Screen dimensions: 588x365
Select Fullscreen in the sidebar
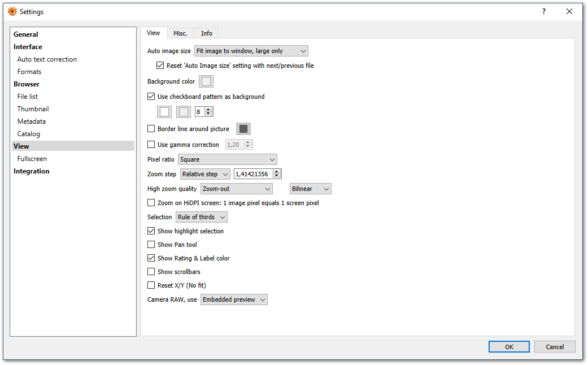[x=32, y=159]
